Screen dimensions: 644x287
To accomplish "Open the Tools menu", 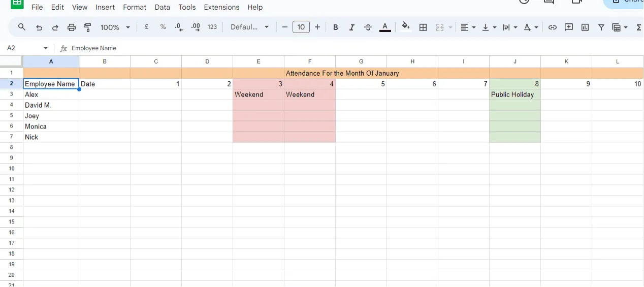I will (x=187, y=7).
